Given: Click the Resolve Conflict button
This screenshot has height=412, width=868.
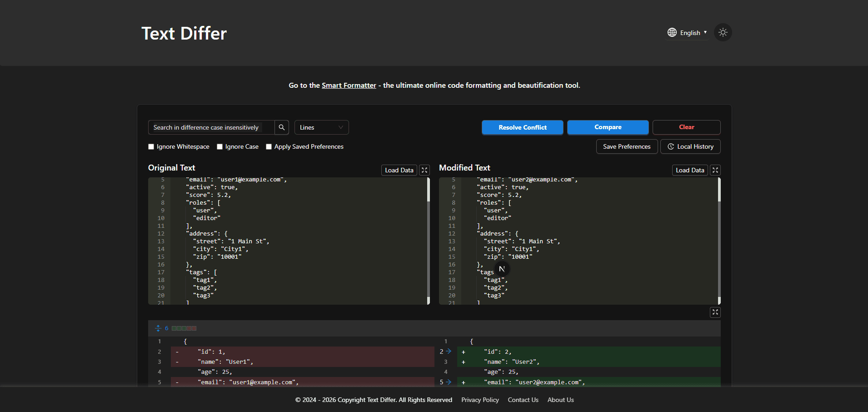Looking at the screenshot, I should tap(522, 127).
